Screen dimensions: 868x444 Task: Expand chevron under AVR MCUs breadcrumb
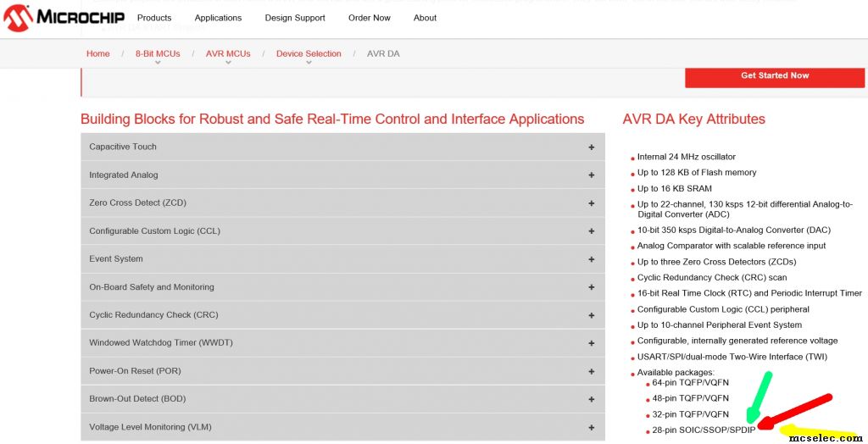point(228,63)
